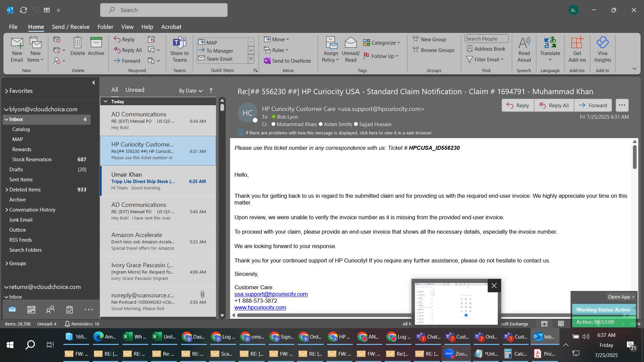
Task: Open the MAP quick step
Action: 222,43
